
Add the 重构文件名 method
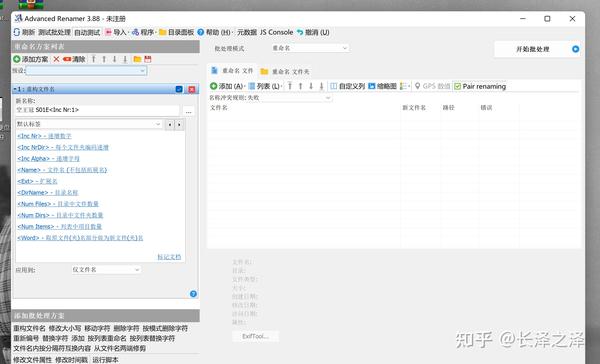point(29,328)
